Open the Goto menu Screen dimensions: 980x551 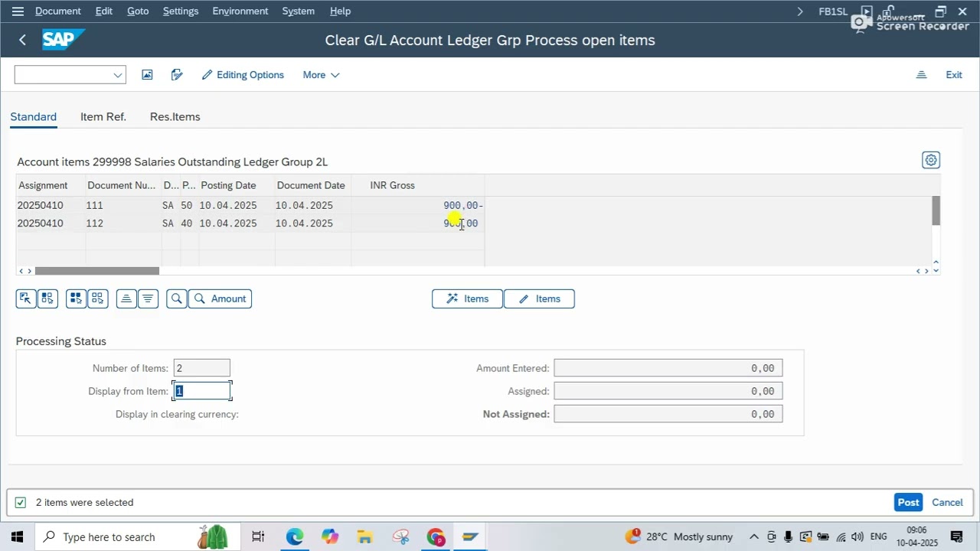click(138, 11)
